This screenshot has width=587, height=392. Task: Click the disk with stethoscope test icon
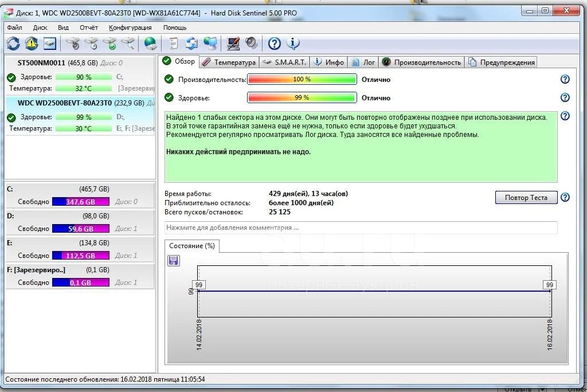[73, 44]
